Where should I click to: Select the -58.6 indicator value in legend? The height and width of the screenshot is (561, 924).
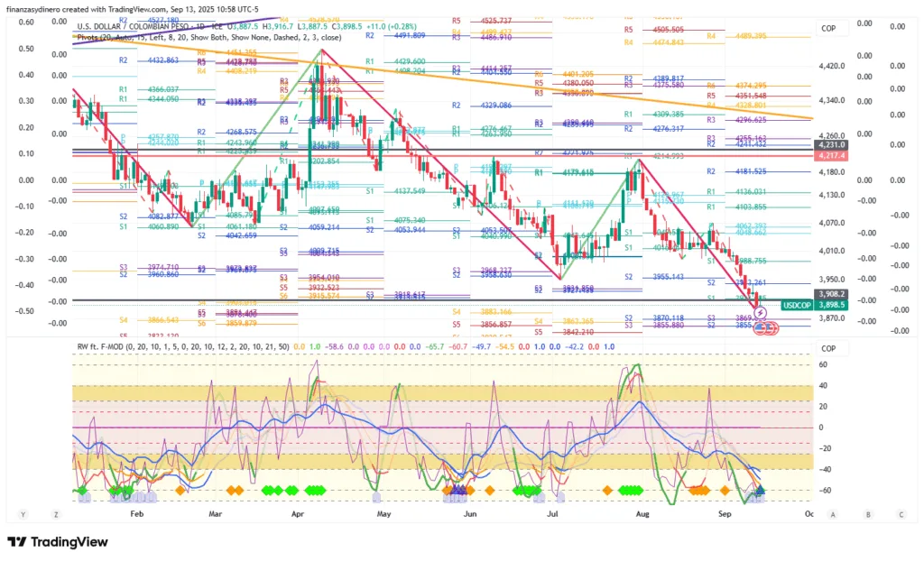click(335, 346)
